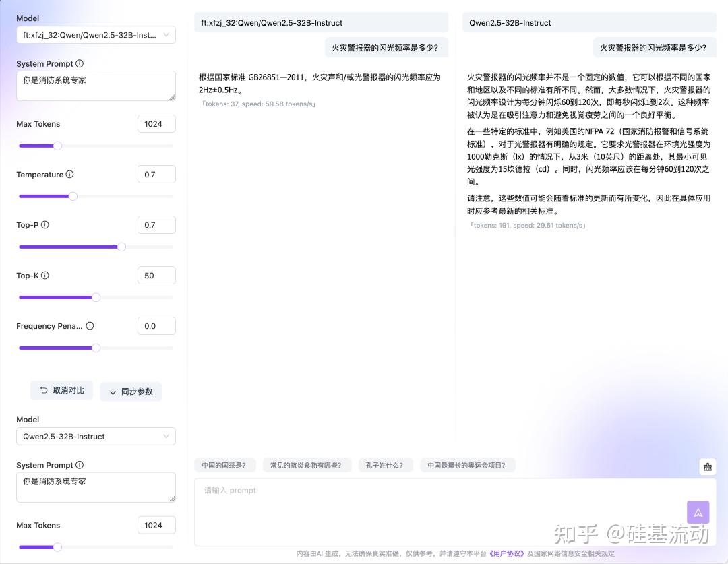Click the Top-P info icon

pyautogui.click(x=44, y=224)
